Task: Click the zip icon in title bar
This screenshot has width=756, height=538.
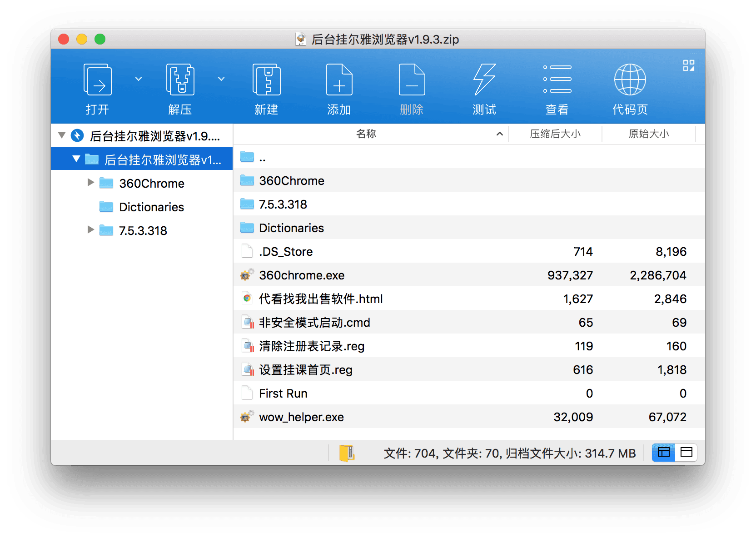Action: 301,39
